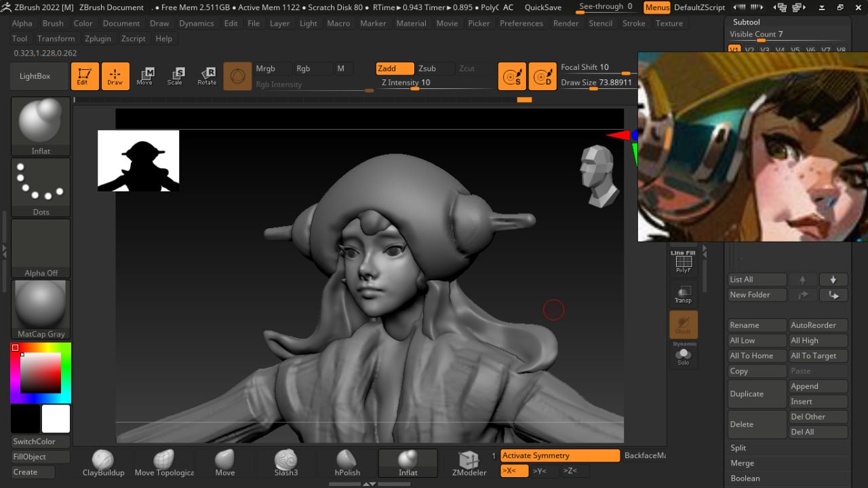Enable Zsub sculpting mode
The height and width of the screenshot is (488, 868).
click(x=427, y=69)
